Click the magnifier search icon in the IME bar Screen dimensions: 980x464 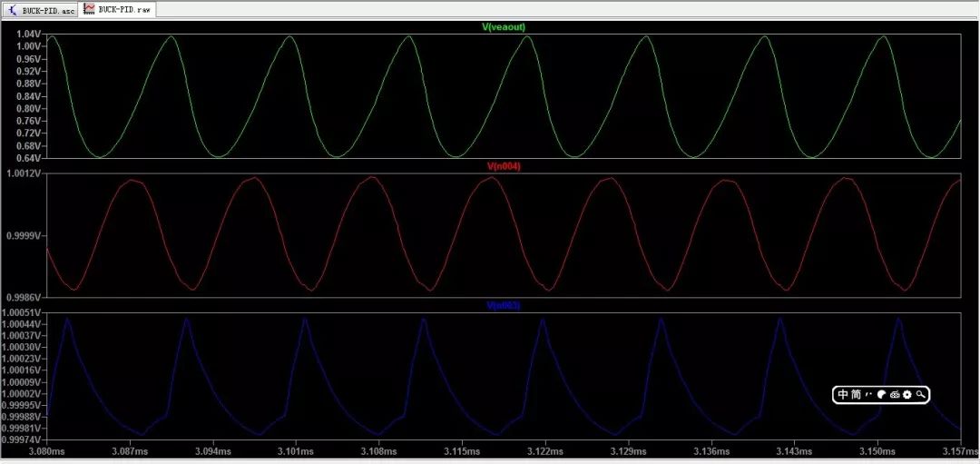pos(920,395)
